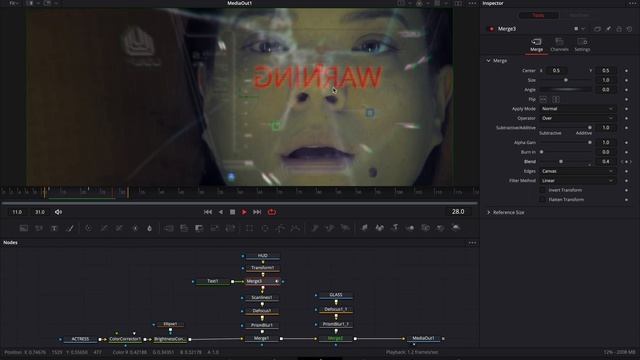Open the Settings tab in Inspector
Image resolution: width=640 pixels, height=360 pixels.
click(582, 45)
